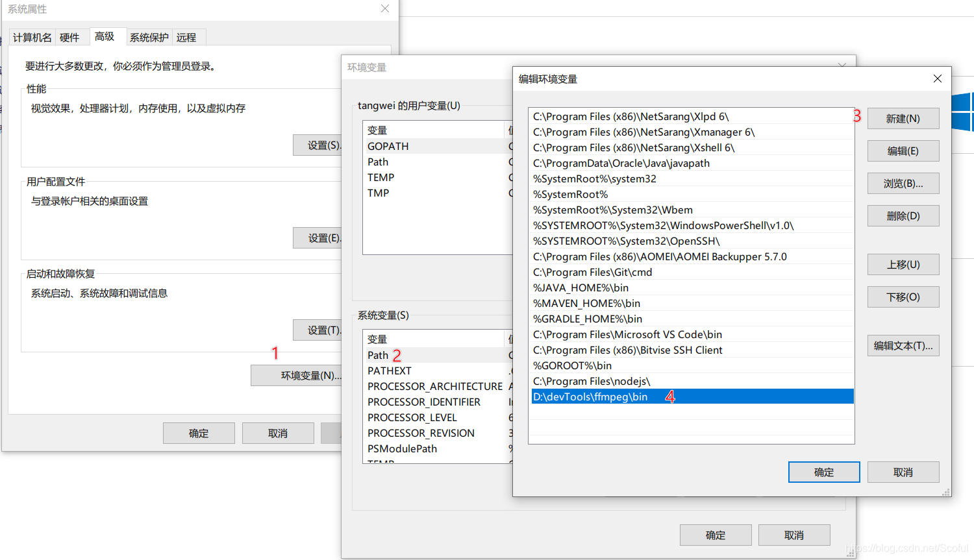
Task: Select D:\devTools\ffmpeg\bin path entry
Action: tap(692, 396)
